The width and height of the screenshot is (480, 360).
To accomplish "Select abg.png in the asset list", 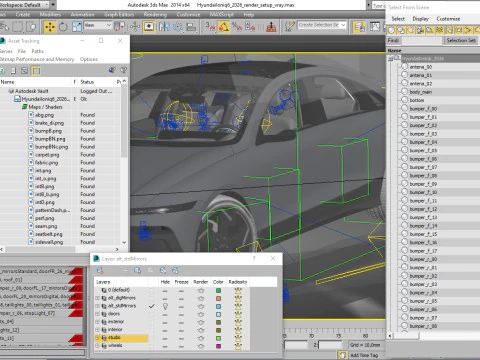I will point(44,115).
